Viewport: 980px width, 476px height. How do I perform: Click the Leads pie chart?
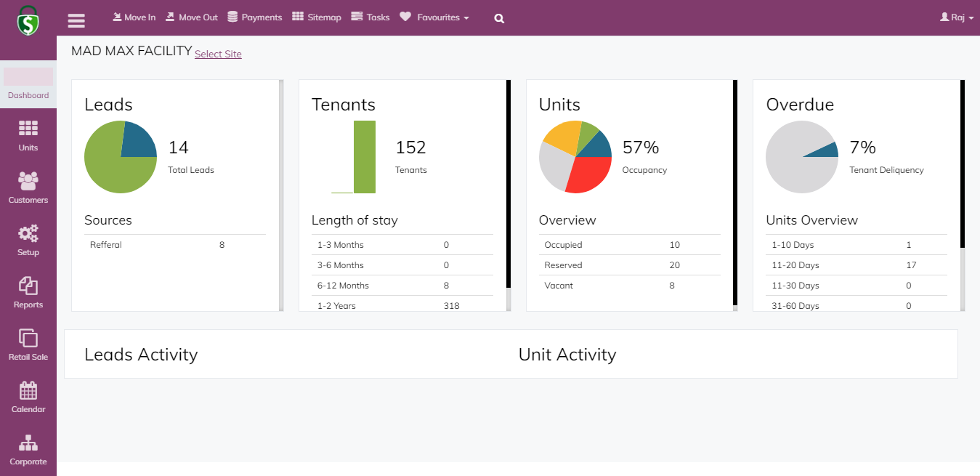point(121,157)
